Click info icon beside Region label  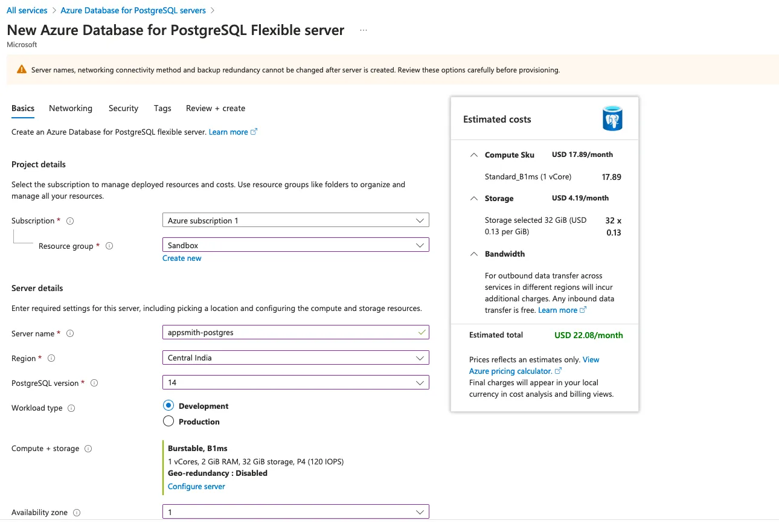[51, 359]
